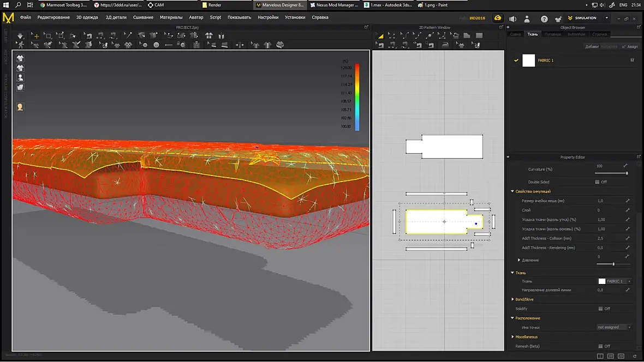Viewport: 644px width, 362px height.
Task: Click the help question mark icon
Action: pos(544,18)
